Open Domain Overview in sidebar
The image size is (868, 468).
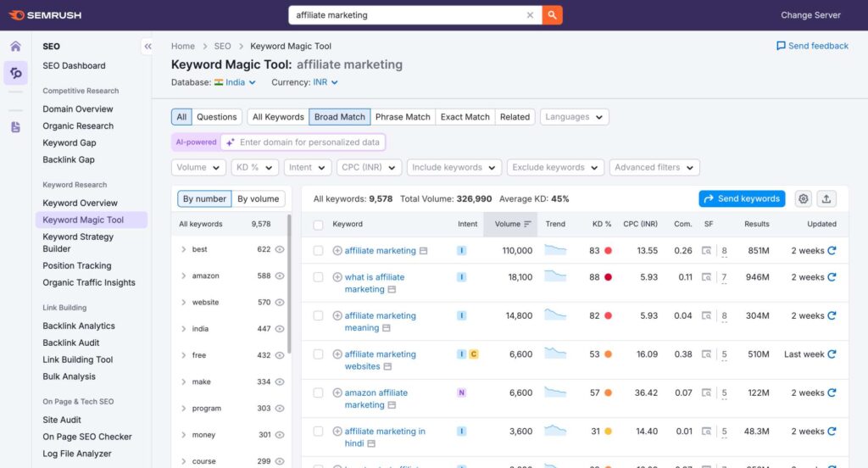tap(77, 109)
